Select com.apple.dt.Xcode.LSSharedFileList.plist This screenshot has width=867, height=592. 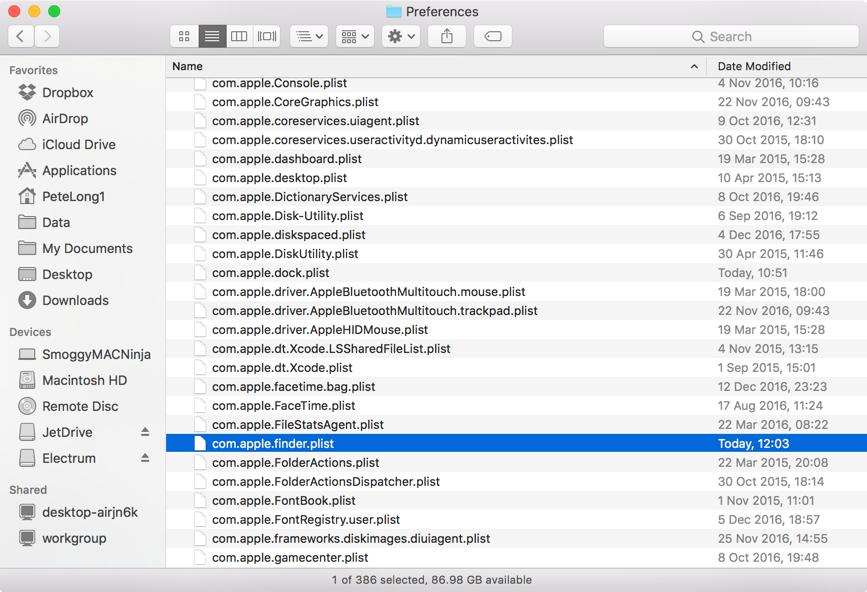click(x=516, y=348)
